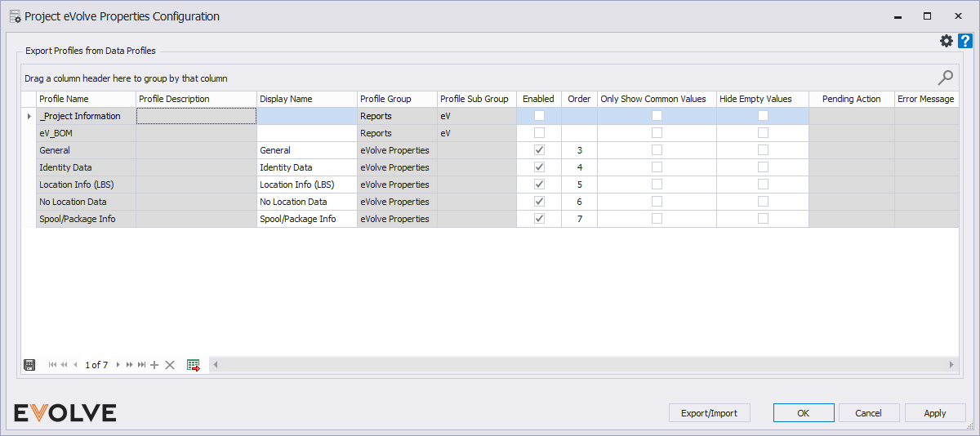Uncheck Enabled for No Location Data
The width and height of the screenshot is (980, 436).
click(x=539, y=202)
